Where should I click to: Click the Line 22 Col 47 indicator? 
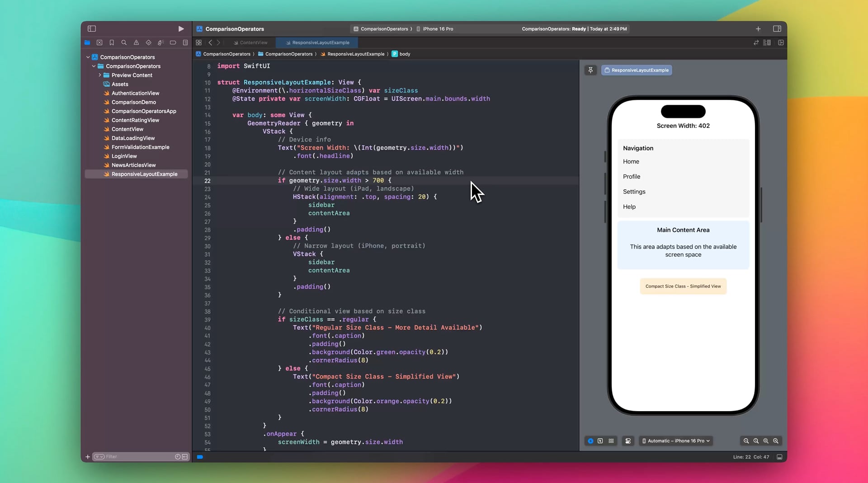pyautogui.click(x=751, y=457)
